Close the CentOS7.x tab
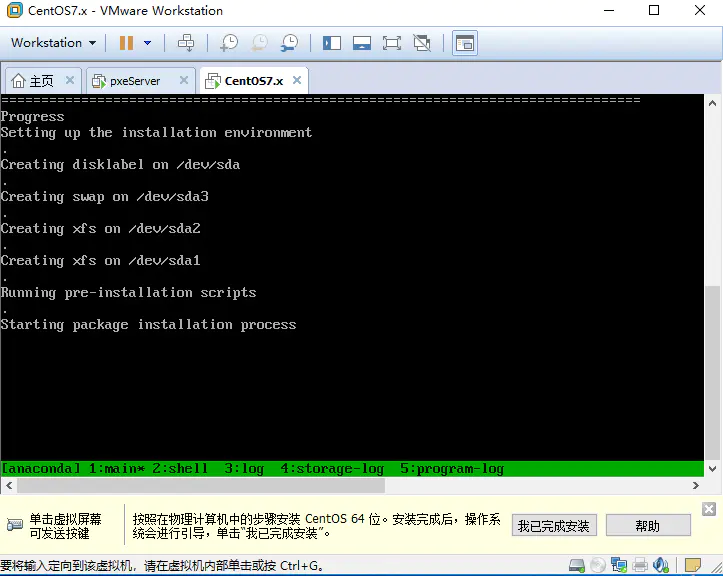723x576 pixels. 297,80
